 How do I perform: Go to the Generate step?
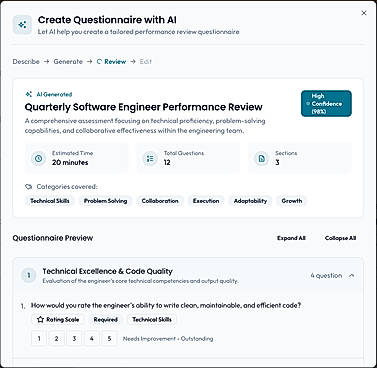(x=68, y=62)
